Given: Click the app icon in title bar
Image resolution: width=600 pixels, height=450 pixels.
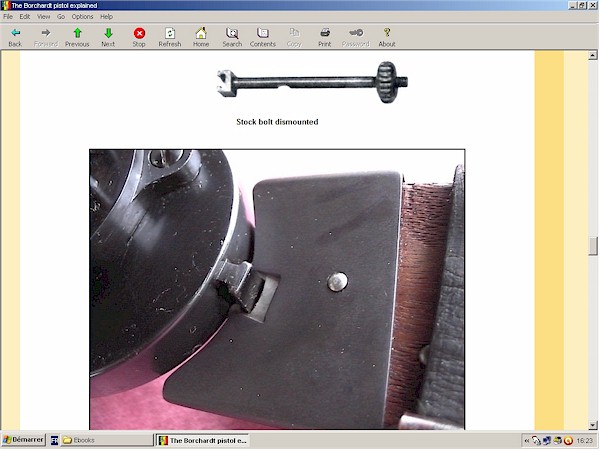Looking at the screenshot, I should [x=5, y=5].
